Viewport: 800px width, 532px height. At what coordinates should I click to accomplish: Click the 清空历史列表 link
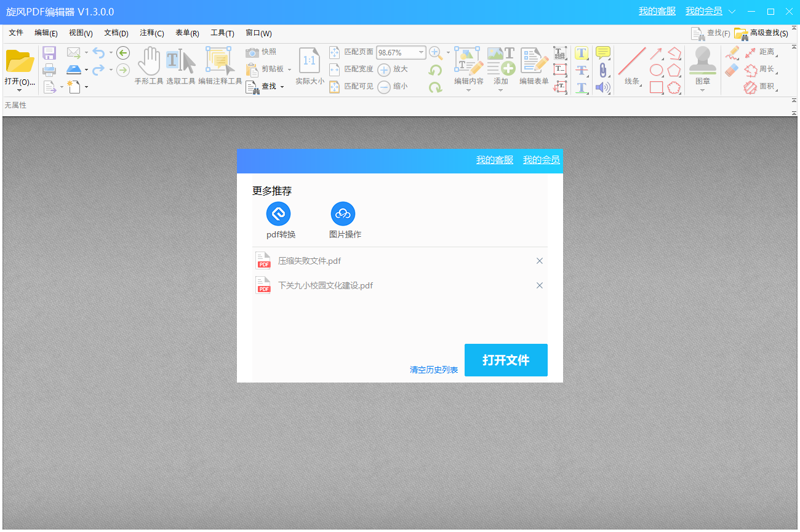click(x=434, y=370)
